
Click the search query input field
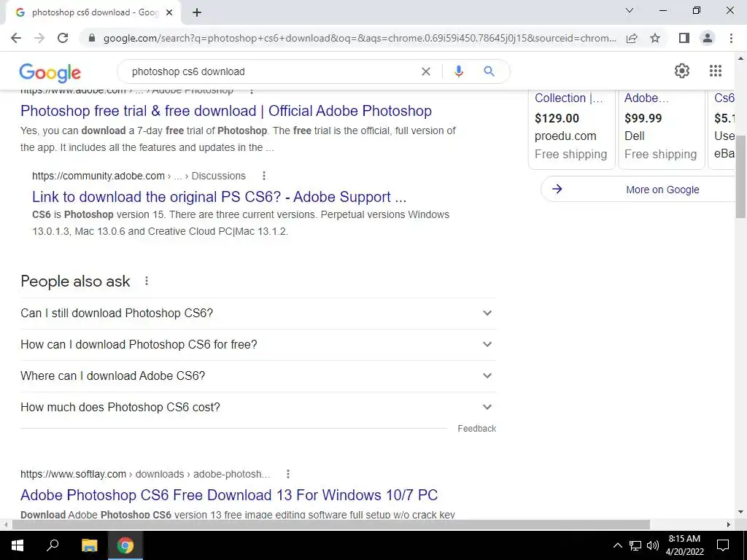tap(271, 71)
